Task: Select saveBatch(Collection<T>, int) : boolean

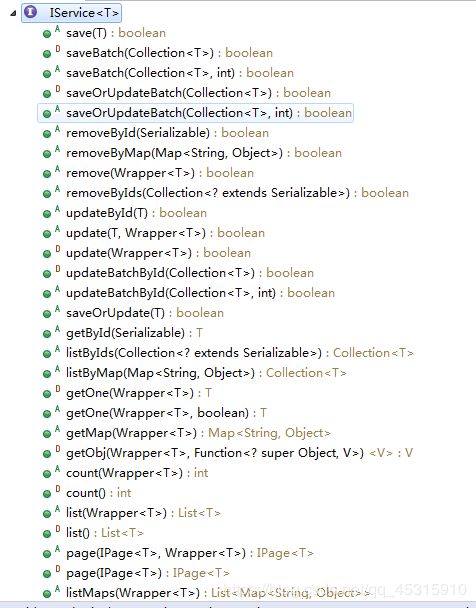Action: [x=180, y=73]
